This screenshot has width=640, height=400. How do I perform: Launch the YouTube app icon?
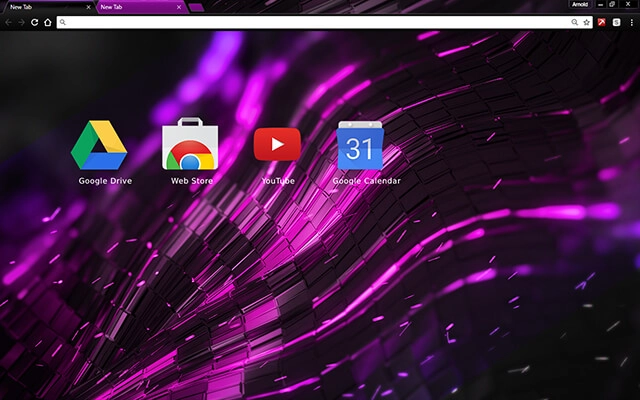[277, 144]
